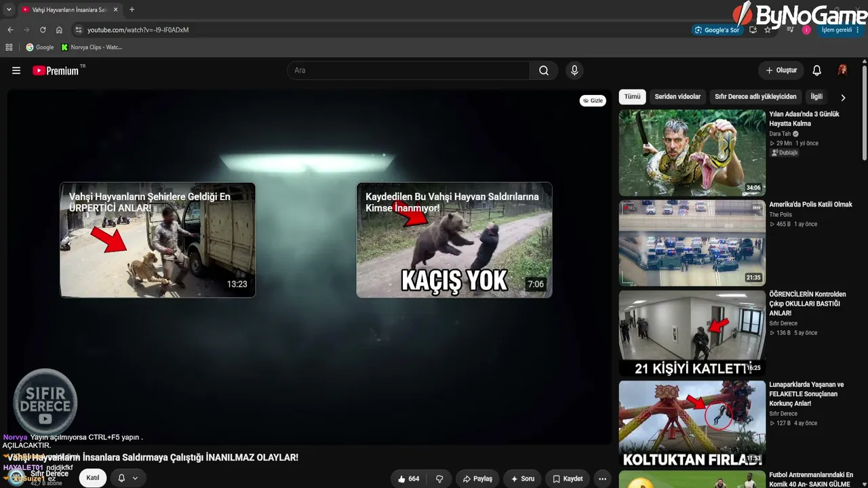
Task: Like the video with thumbs up
Action: (x=408, y=479)
